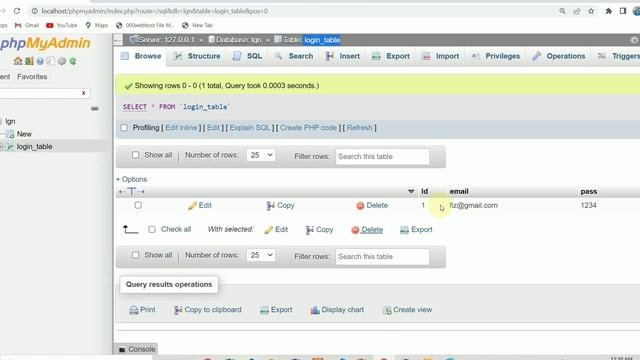Click Edit inline link
Image resolution: width=640 pixels, height=360 pixels.
(x=181, y=128)
